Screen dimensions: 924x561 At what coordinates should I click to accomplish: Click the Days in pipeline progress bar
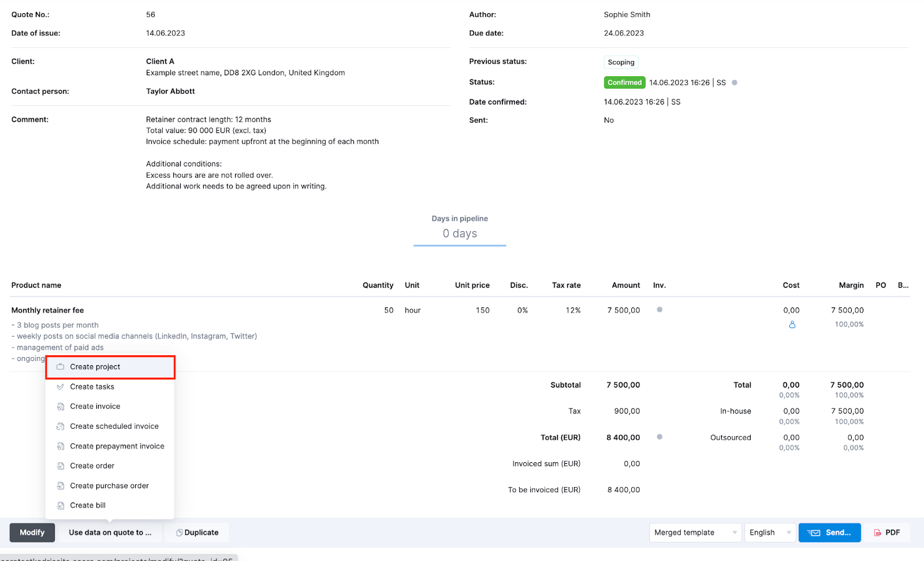(459, 244)
